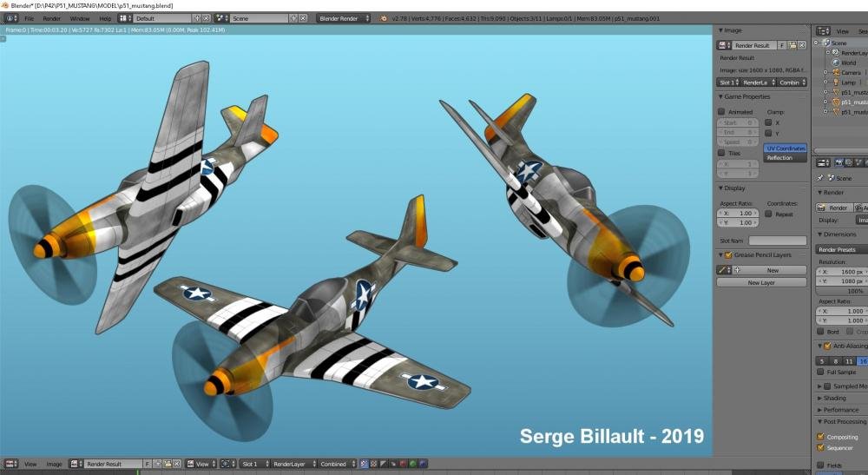Click the resolution 100% percentage slider
This screenshot has width=868, height=475.
coord(840,291)
